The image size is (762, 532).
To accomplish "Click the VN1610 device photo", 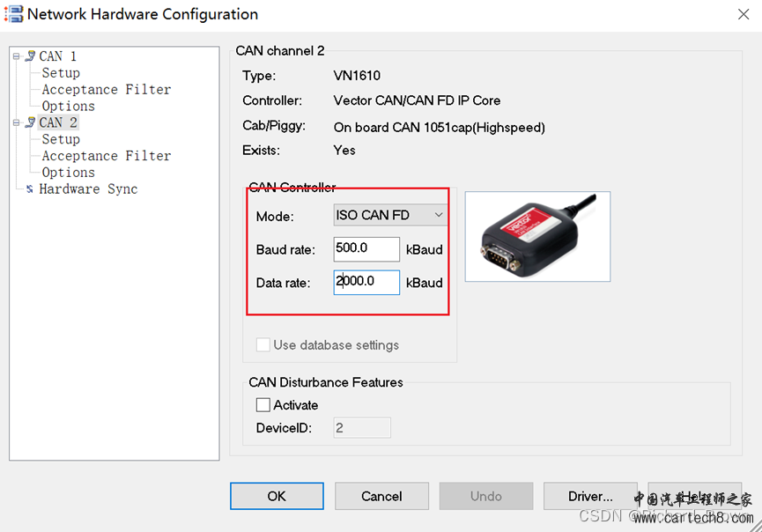I will pyautogui.click(x=537, y=236).
